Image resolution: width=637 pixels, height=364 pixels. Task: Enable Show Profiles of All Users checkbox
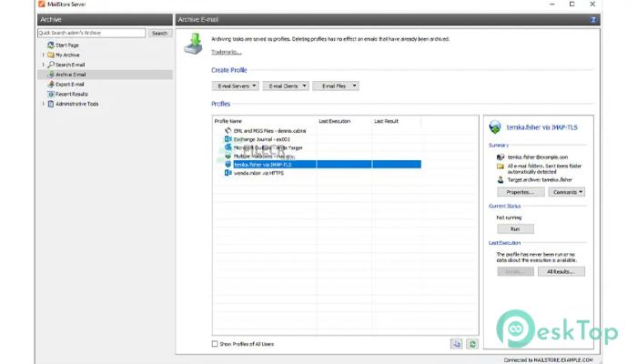point(215,344)
